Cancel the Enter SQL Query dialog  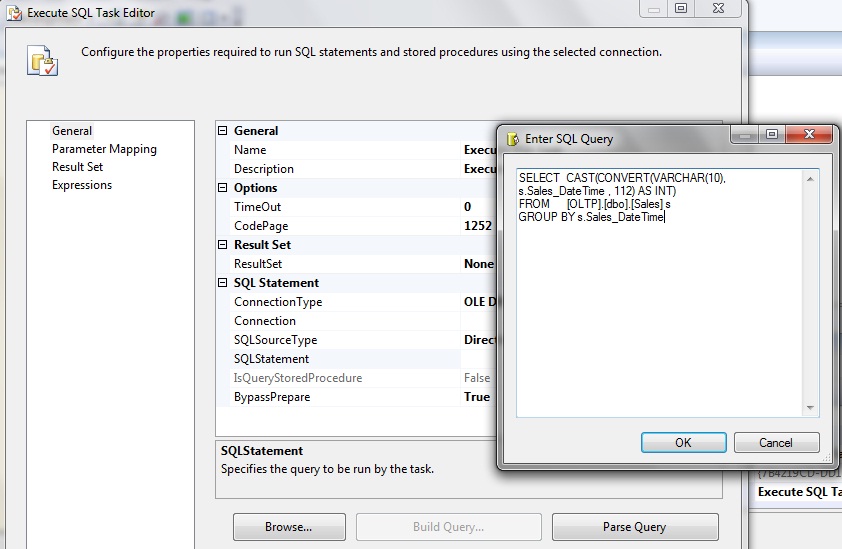(x=776, y=443)
